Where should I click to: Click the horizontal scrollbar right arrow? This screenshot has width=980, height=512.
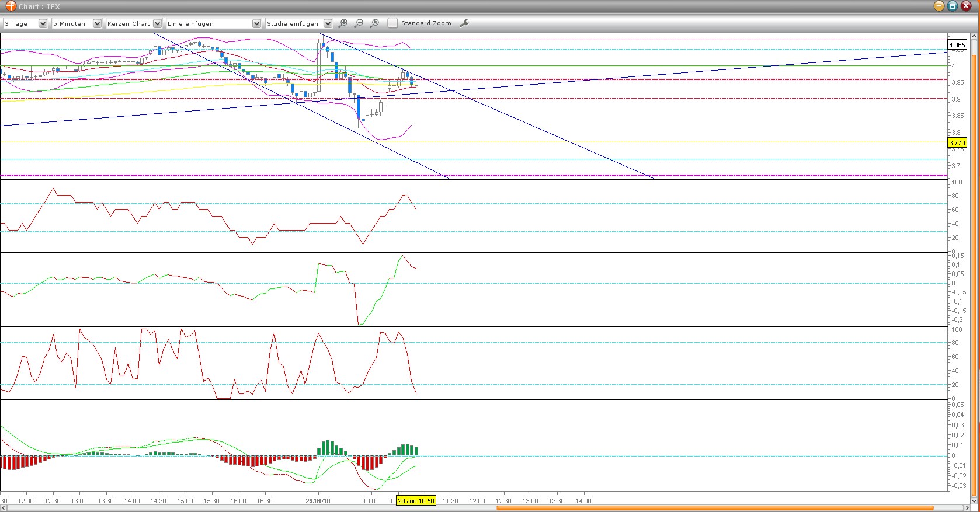pos(967,508)
